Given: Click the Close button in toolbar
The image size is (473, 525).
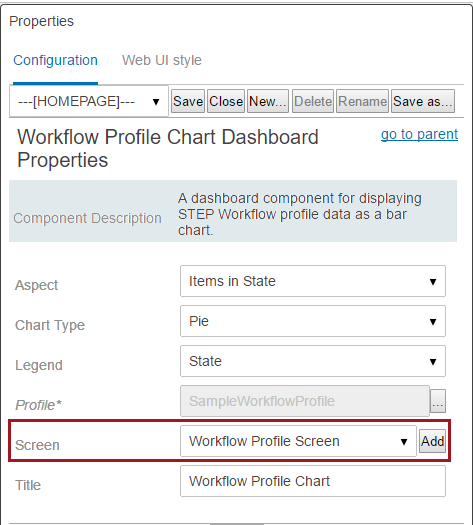Looking at the screenshot, I should tap(226, 101).
